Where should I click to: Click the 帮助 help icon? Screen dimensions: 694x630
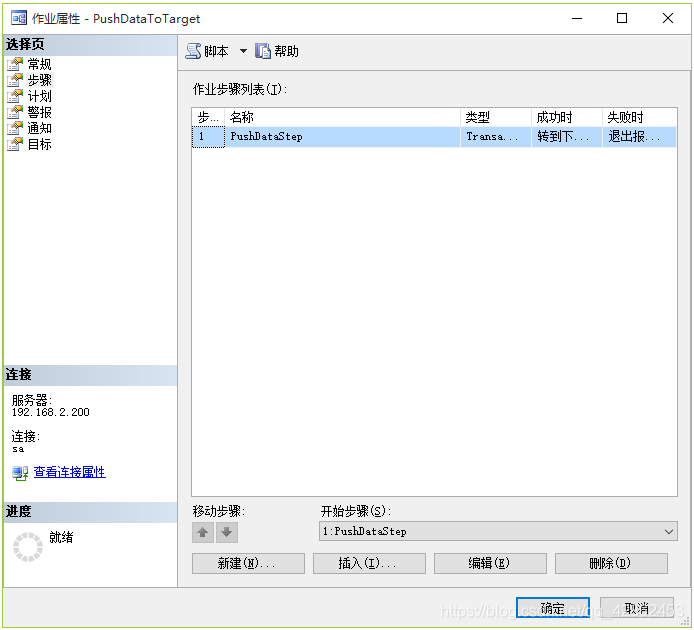coord(262,51)
